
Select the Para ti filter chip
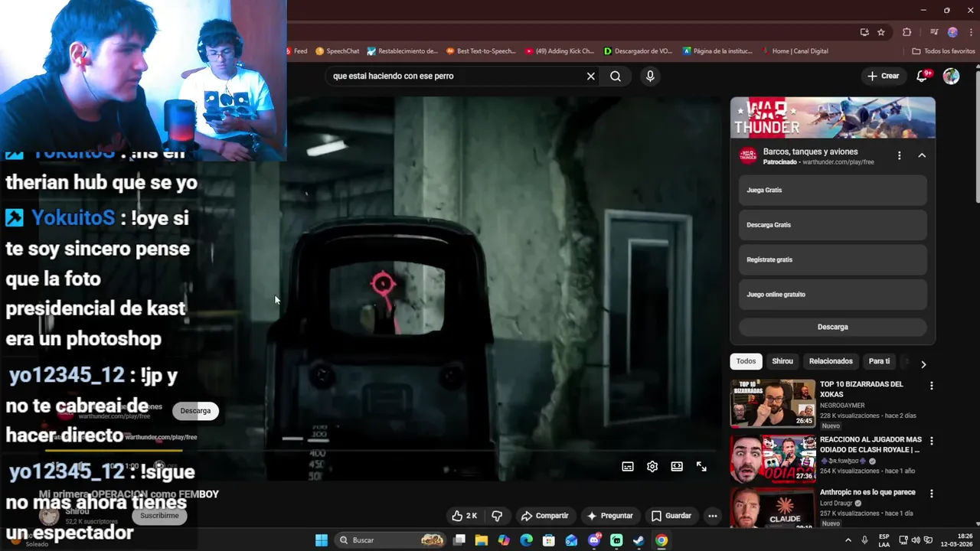pyautogui.click(x=879, y=361)
